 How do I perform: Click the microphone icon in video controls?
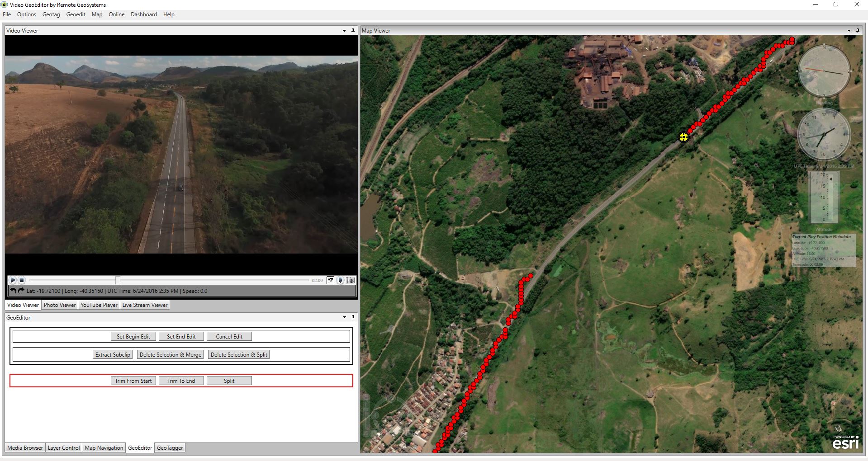click(340, 280)
